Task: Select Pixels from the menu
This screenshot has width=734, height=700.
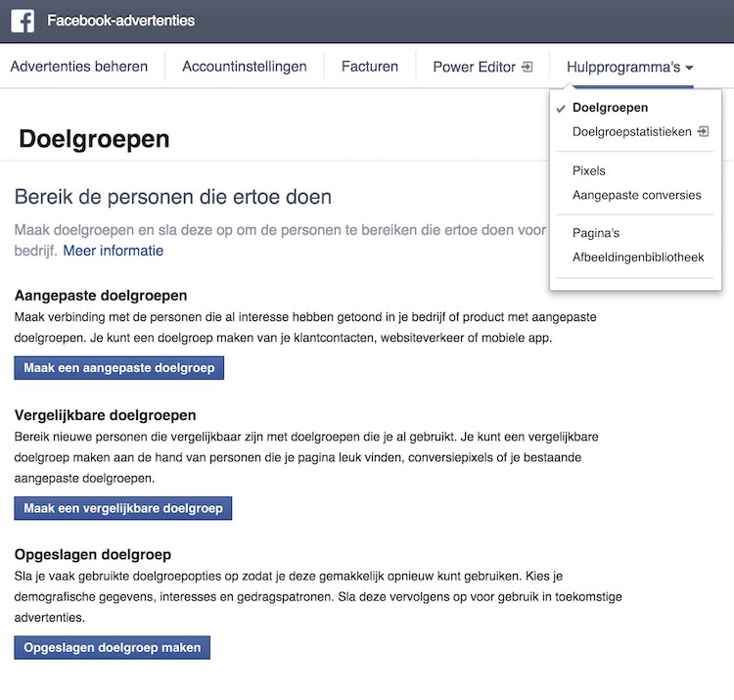Action: (588, 171)
